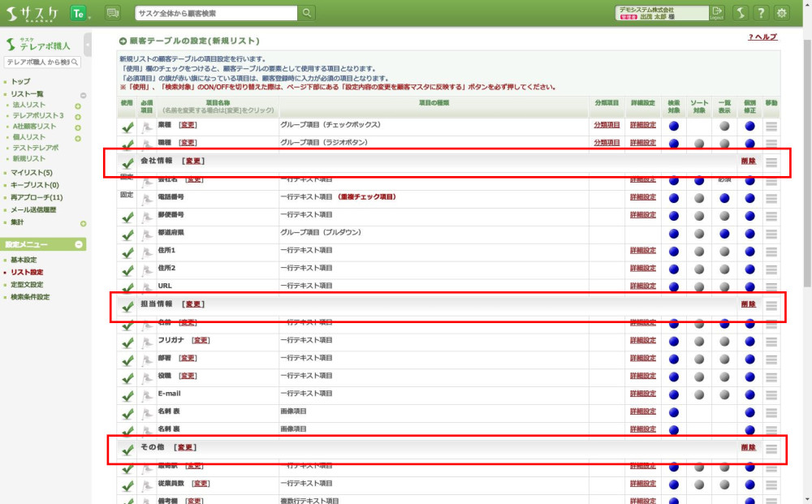Click the magnifier icon beside the global search box
Viewport: 812px width, 504px height.
[x=307, y=13]
